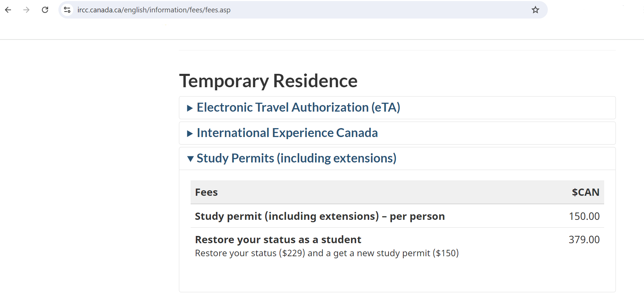The image size is (644, 294).
Task: Click the Temporary Residence heading
Action: (268, 81)
